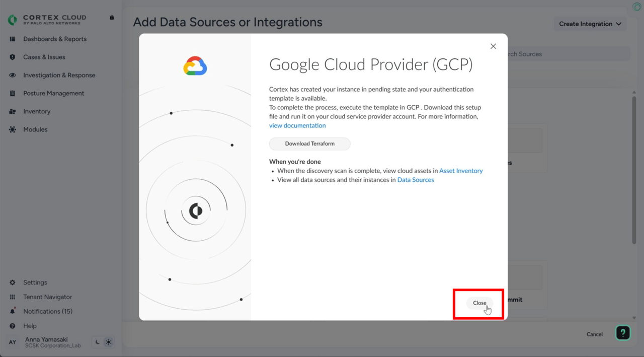Open Anna Yamasaki user profile name
This screenshot has height=357, width=644.
pos(46,339)
